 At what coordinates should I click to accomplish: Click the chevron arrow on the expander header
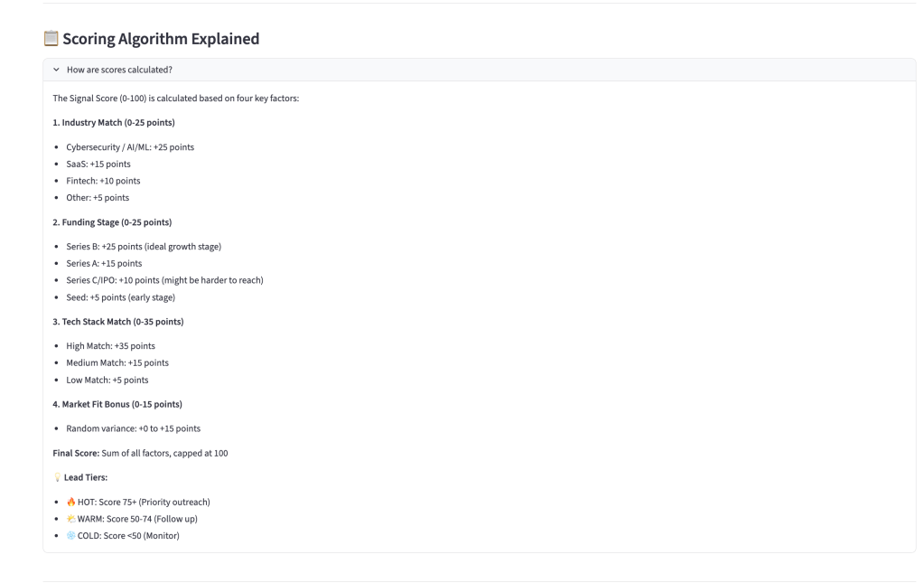(x=57, y=70)
